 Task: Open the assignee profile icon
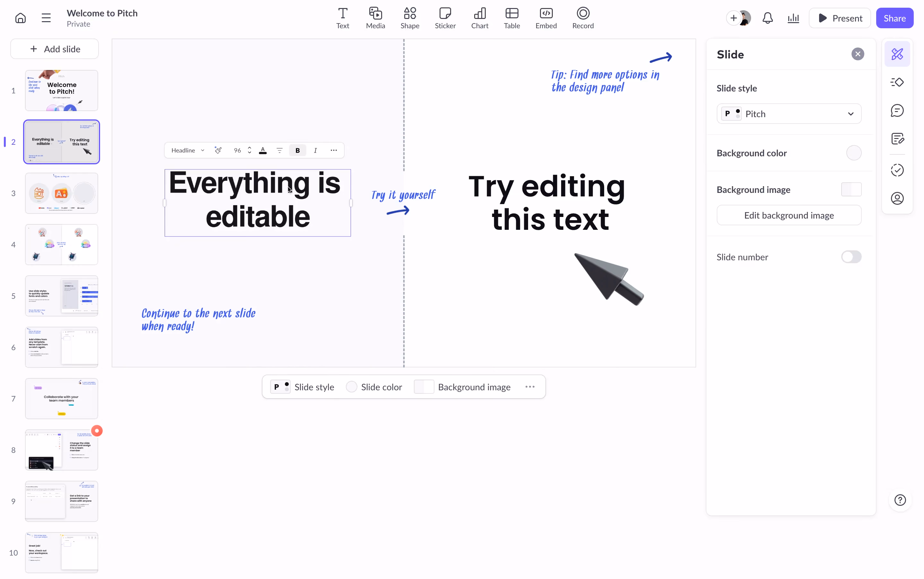click(897, 198)
